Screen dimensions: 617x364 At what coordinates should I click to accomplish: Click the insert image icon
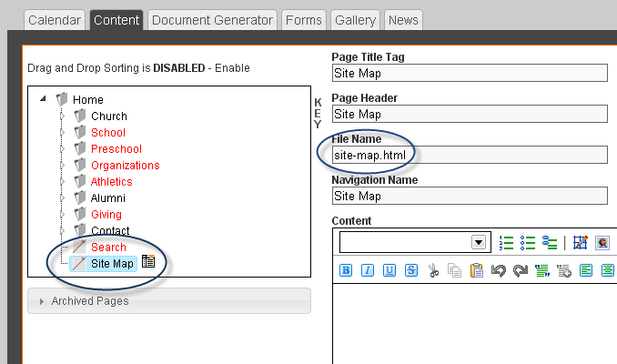coord(602,242)
